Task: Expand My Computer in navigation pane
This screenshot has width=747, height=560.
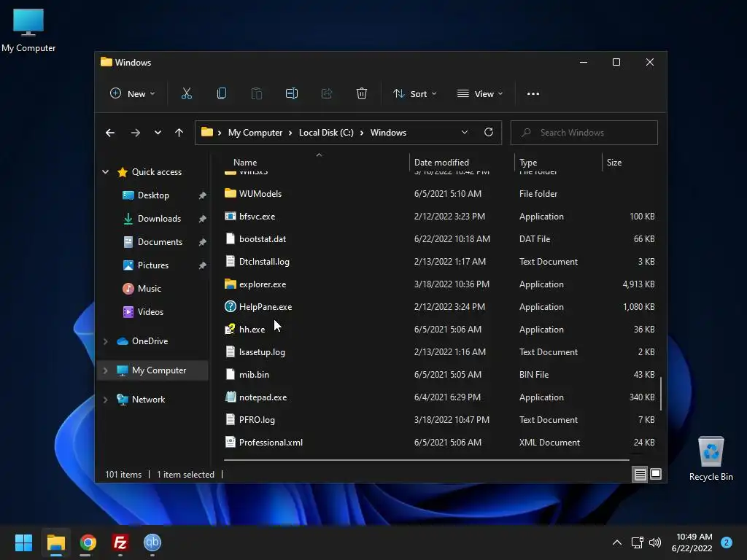Action: click(105, 370)
